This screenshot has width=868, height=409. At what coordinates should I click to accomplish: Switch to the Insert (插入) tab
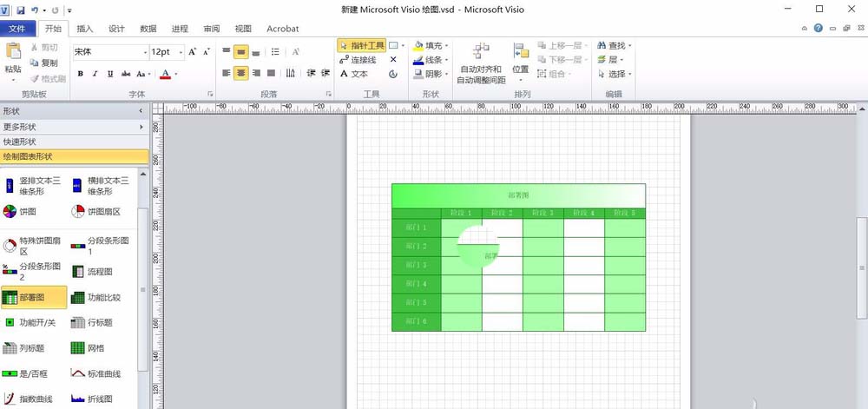pos(85,29)
